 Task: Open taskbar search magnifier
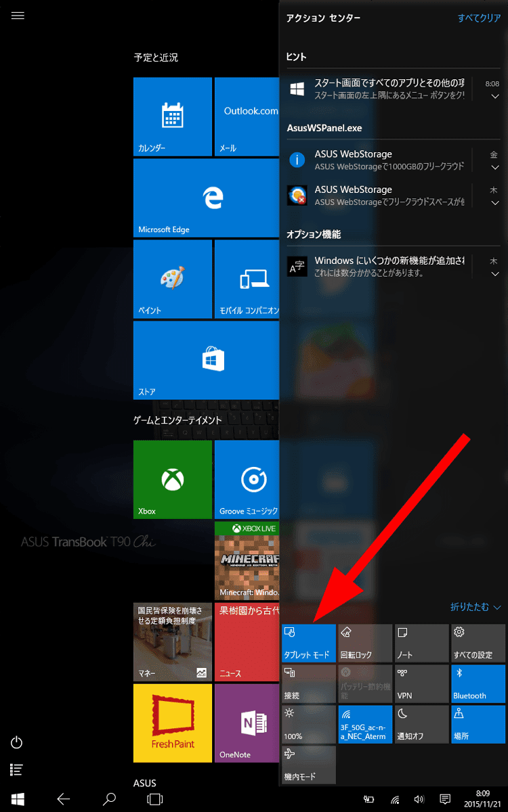click(x=109, y=799)
